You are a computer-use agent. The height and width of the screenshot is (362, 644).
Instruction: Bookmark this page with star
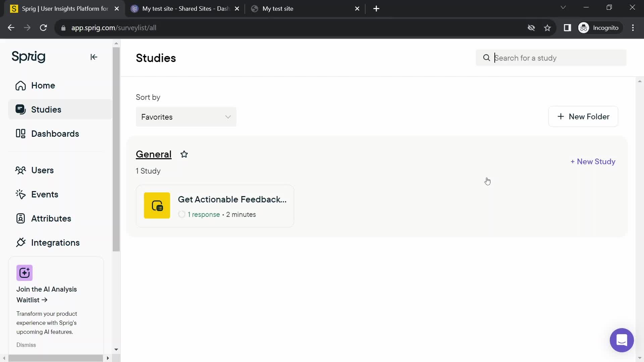[547, 28]
